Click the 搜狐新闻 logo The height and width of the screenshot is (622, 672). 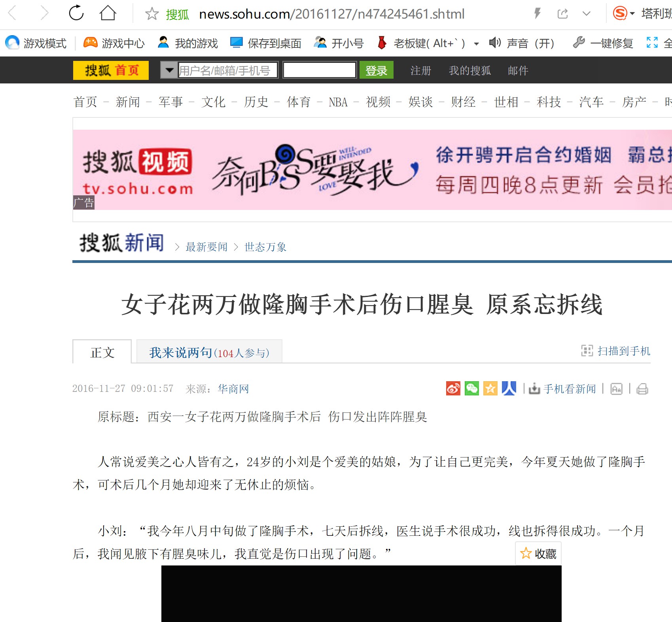tap(122, 242)
